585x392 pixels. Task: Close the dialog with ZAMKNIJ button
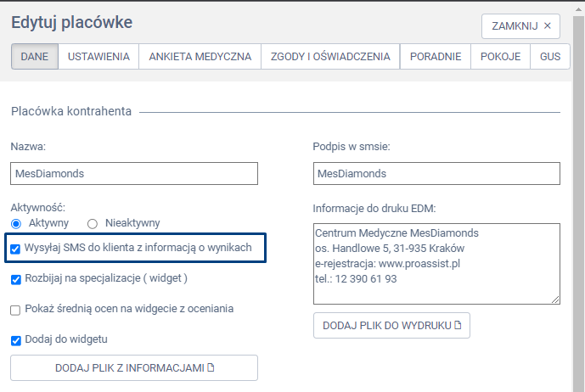[520, 26]
